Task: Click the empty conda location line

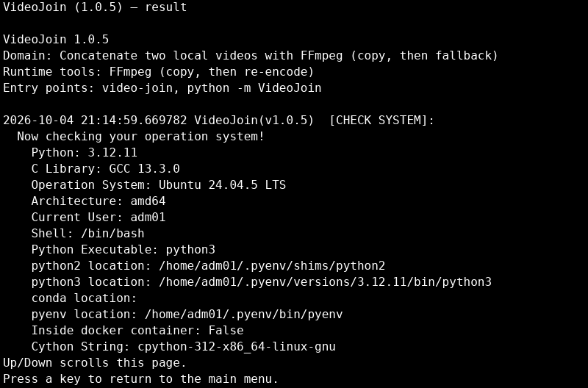Action: coord(84,298)
